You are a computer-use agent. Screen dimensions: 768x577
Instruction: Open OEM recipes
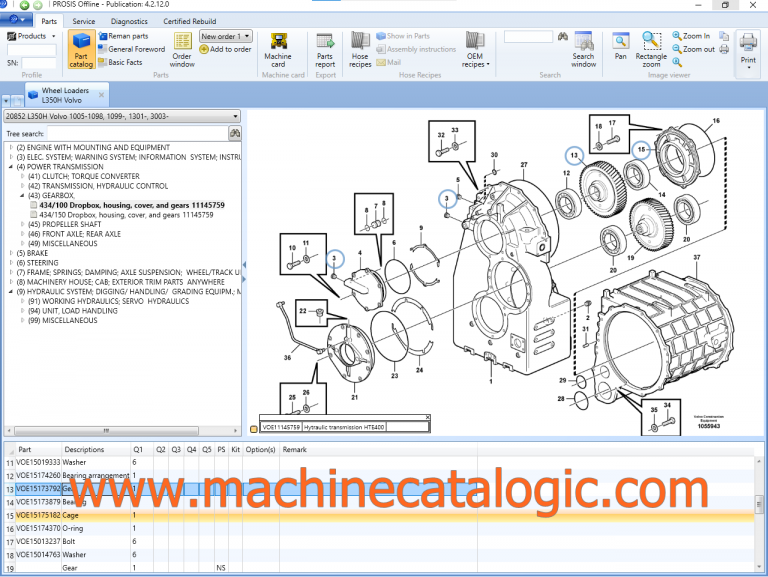point(475,49)
